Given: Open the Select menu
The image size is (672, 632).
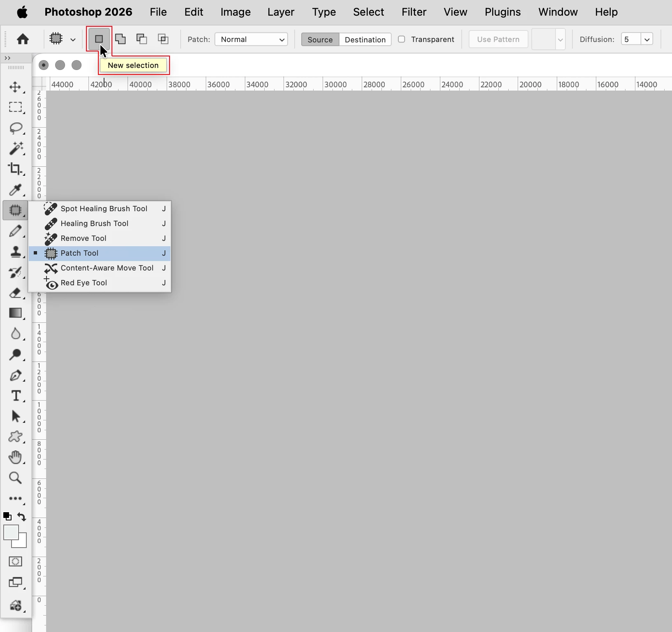Looking at the screenshot, I should coord(369,12).
